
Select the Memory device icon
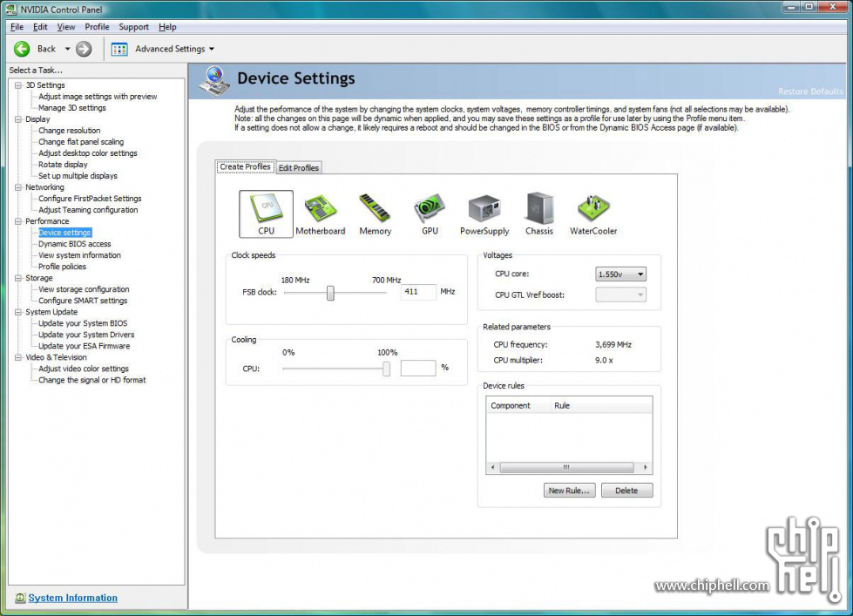(376, 213)
